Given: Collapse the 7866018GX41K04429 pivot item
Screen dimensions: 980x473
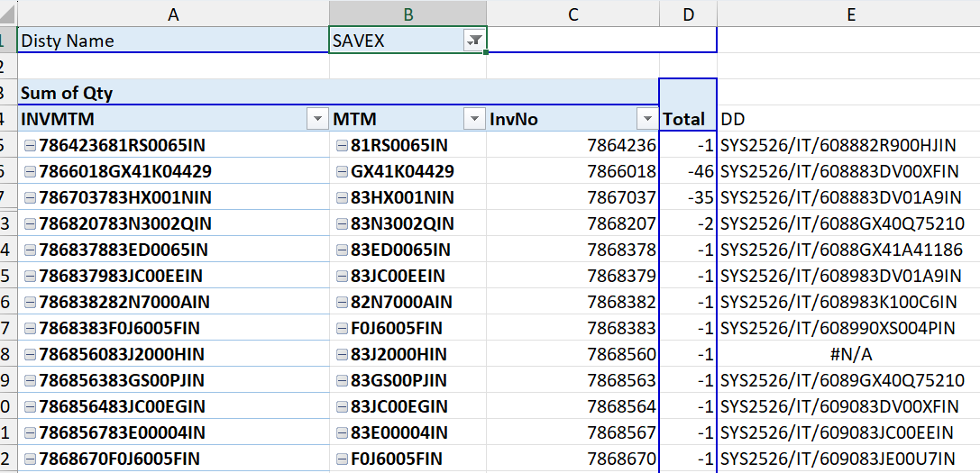Looking at the screenshot, I should point(30,172).
